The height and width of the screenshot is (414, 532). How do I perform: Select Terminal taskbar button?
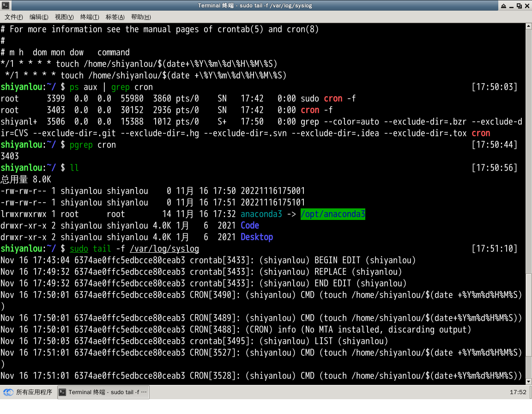(x=103, y=392)
